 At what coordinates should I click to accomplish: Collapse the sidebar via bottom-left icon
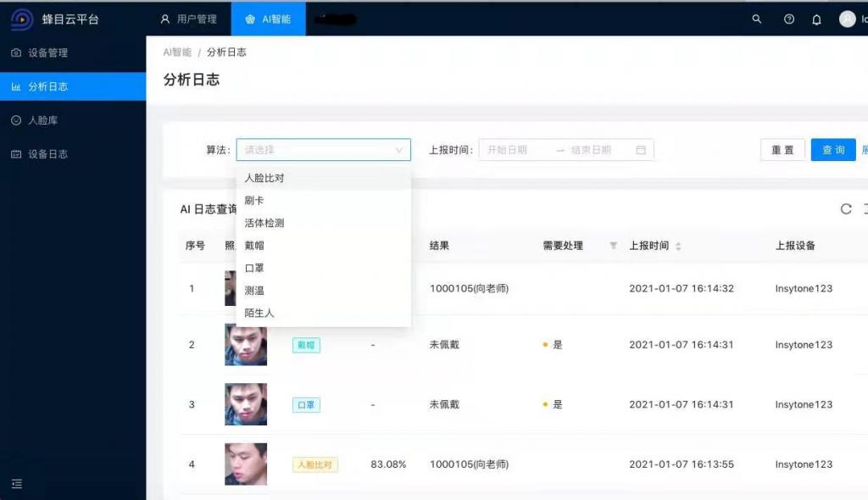(17, 483)
